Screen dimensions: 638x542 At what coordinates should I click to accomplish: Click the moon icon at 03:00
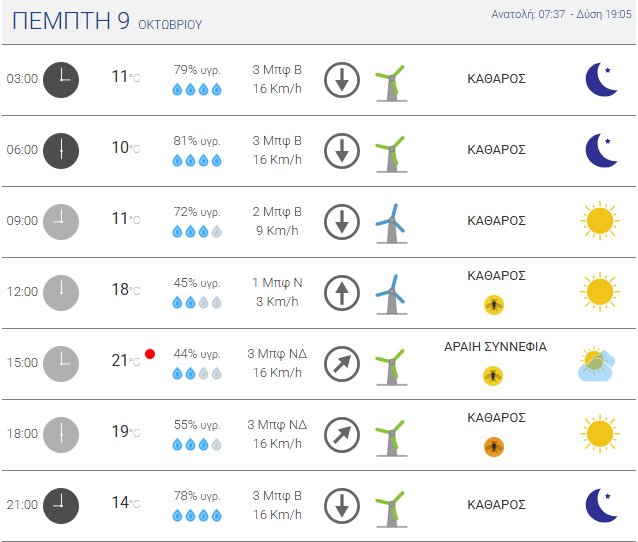tap(600, 79)
